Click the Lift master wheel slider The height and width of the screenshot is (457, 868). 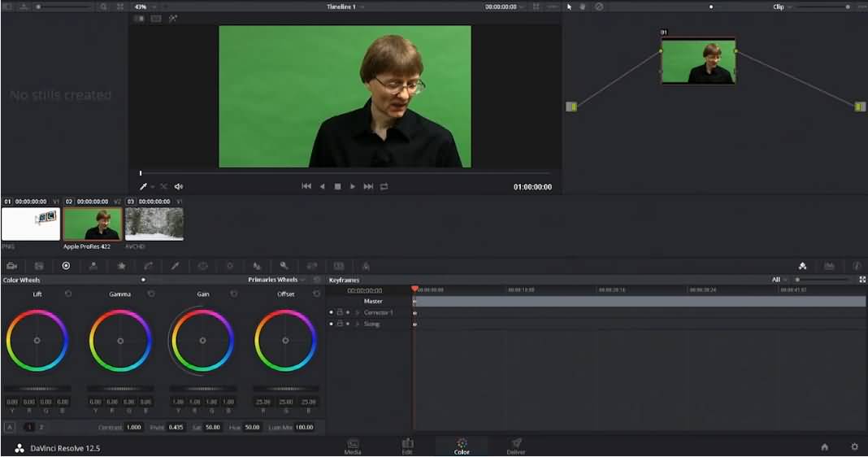(37, 389)
